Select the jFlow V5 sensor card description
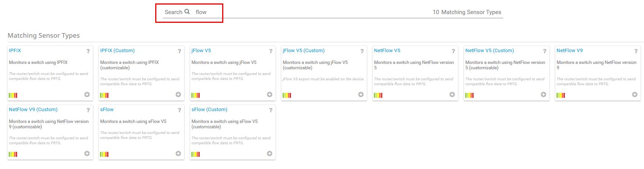This screenshot has width=644, height=169. coord(224,62)
